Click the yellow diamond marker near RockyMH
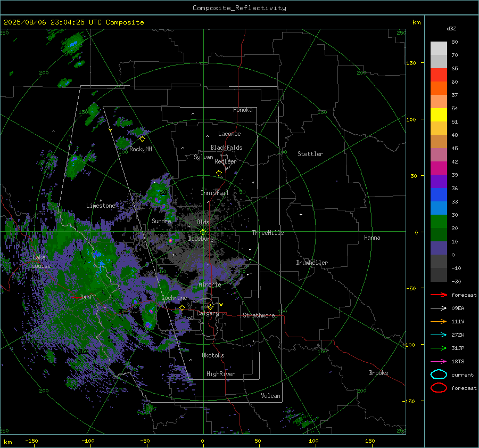The height and width of the screenshot is (448, 479). click(x=142, y=139)
